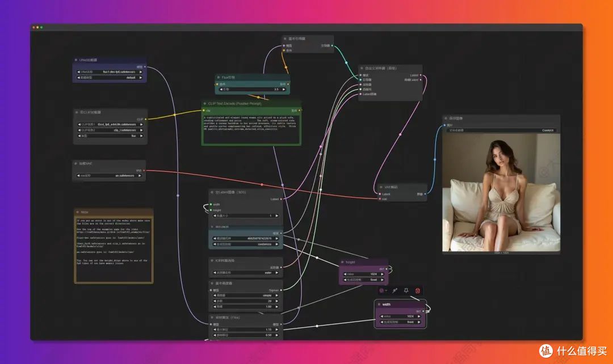This screenshot has width=613, height=364.
Task: Click the blue image link midpoint dot
Action: pos(435,159)
